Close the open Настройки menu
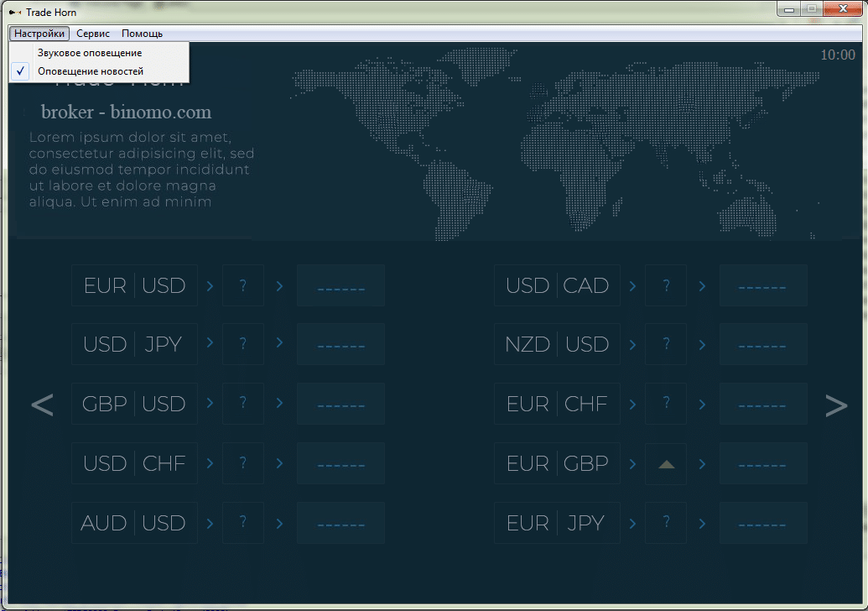This screenshot has width=868, height=611. (x=39, y=34)
